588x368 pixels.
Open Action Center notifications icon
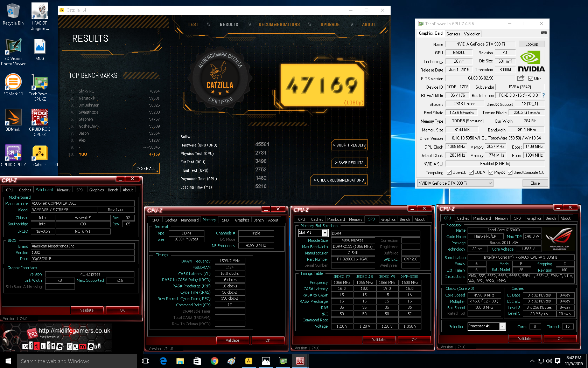pos(558,361)
